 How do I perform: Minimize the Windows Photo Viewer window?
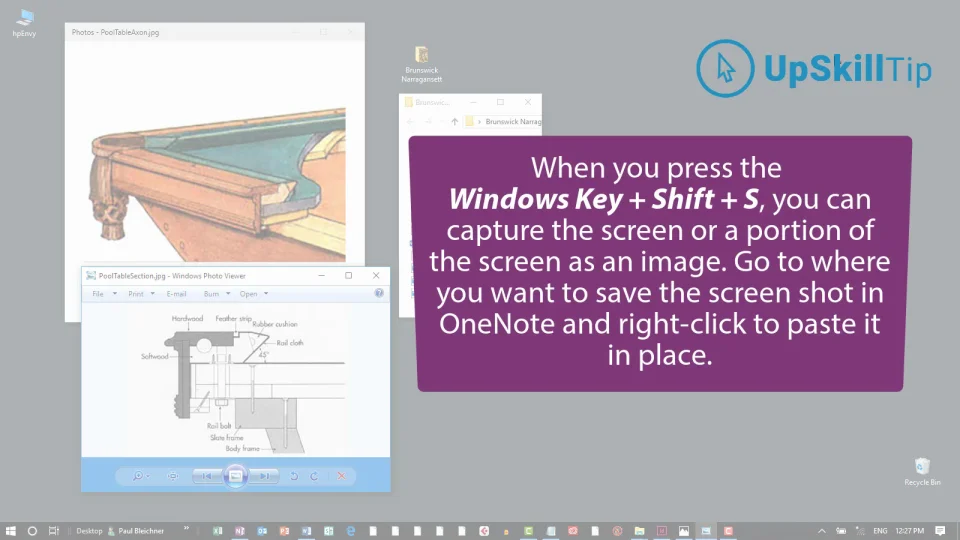click(321, 276)
